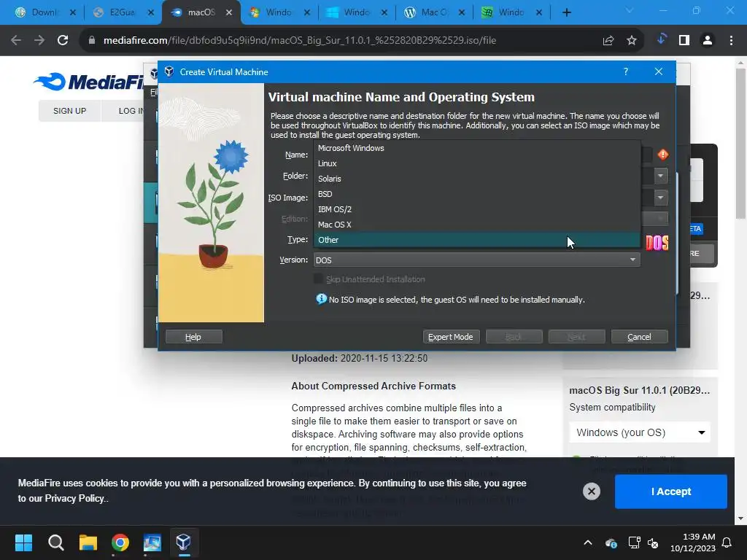This screenshot has width=747, height=560.
Task: Open the Chrome downloads icon
Action: (661, 39)
